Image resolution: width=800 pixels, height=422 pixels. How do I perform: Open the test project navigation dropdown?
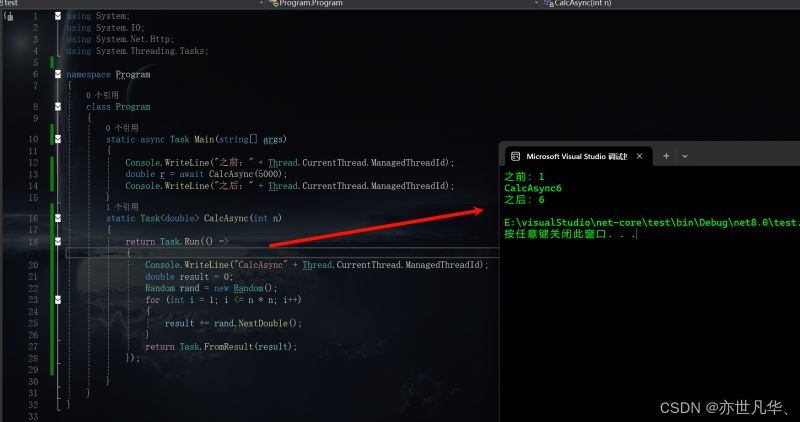[261, 3]
